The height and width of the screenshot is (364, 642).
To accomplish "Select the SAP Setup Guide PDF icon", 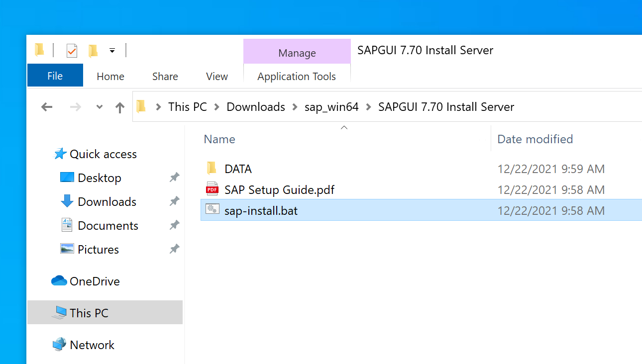I will [x=212, y=189].
